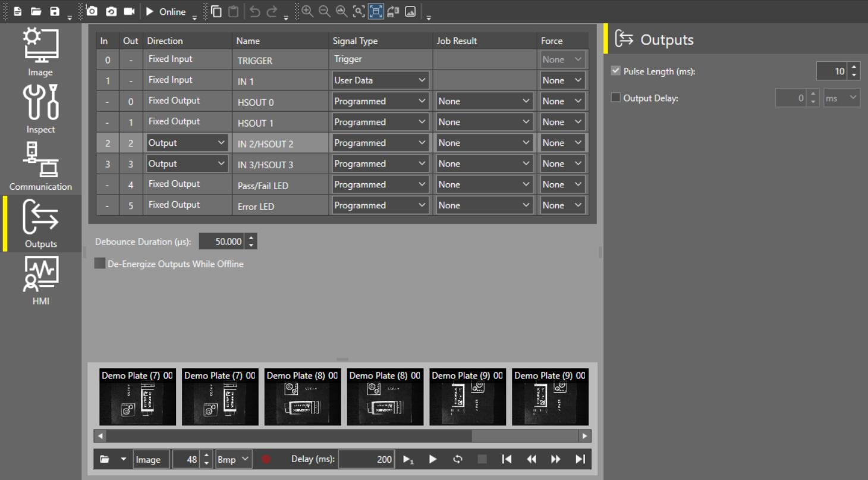The width and height of the screenshot is (868, 480).
Task: Click the zoom-in magnifier icon
Action: click(307, 11)
